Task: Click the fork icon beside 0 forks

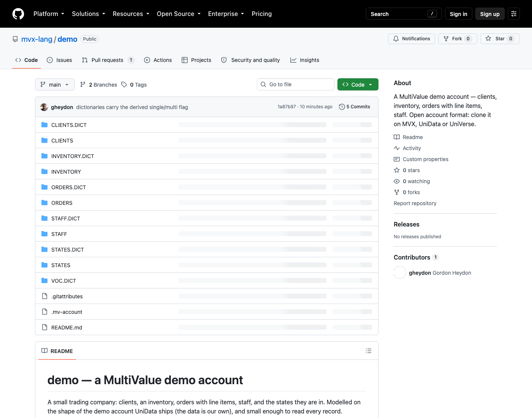Action: coord(397,192)
